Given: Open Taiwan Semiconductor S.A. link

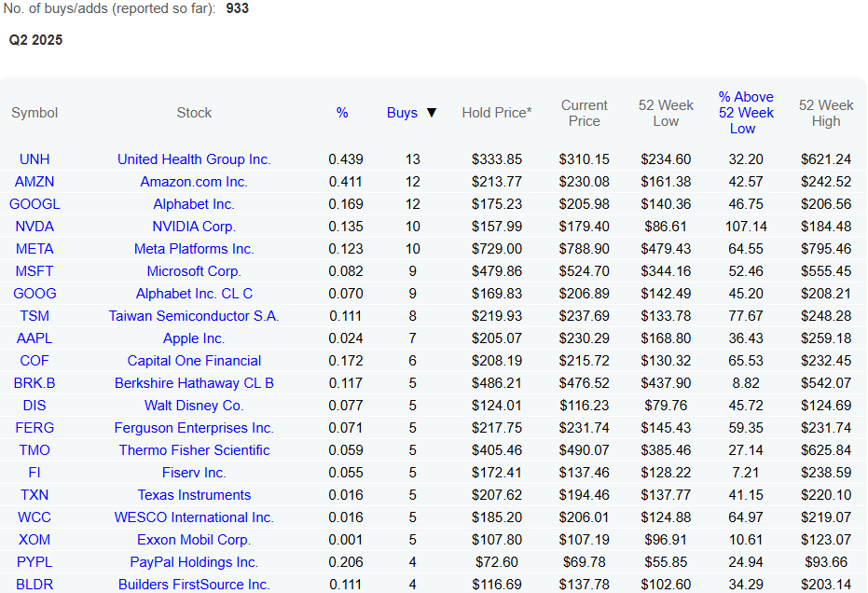Looking at the screenshot, I should (194, 316).
